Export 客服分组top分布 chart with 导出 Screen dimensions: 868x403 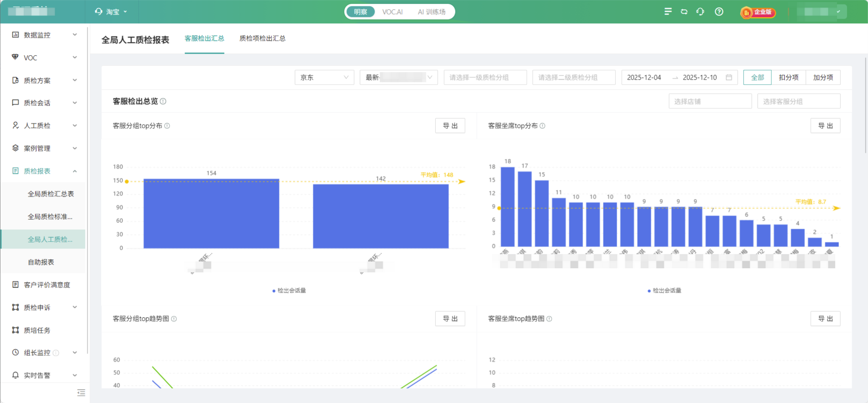450,126
